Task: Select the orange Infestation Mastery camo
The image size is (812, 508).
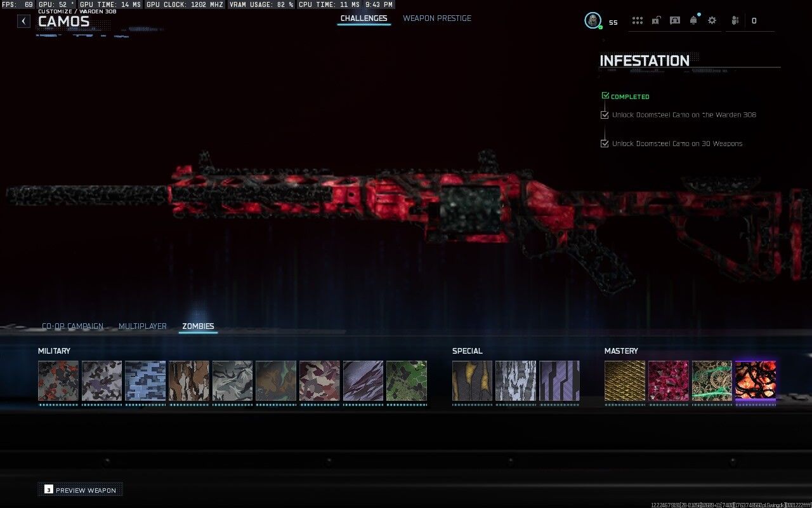Action: 756,381
